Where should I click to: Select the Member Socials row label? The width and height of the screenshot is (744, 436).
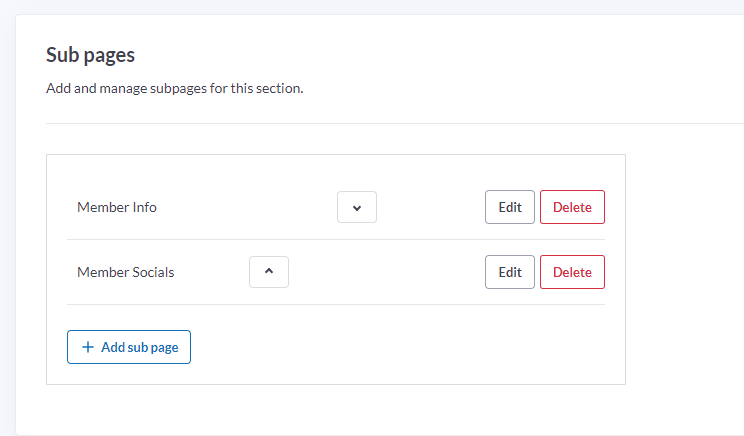click(126, 272)
